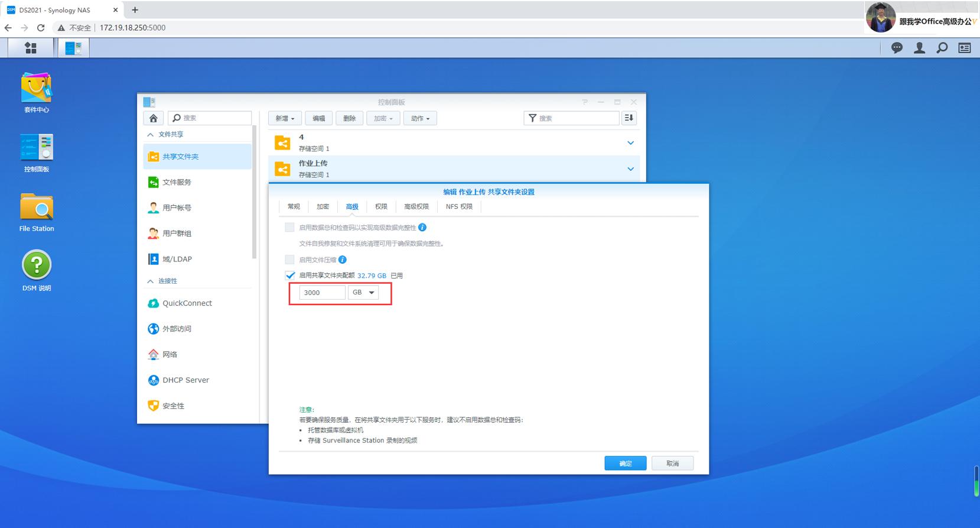Open the user account options icon
This screenshot has width=980, height=528.
pyautogui.click(x=919, y=48)
